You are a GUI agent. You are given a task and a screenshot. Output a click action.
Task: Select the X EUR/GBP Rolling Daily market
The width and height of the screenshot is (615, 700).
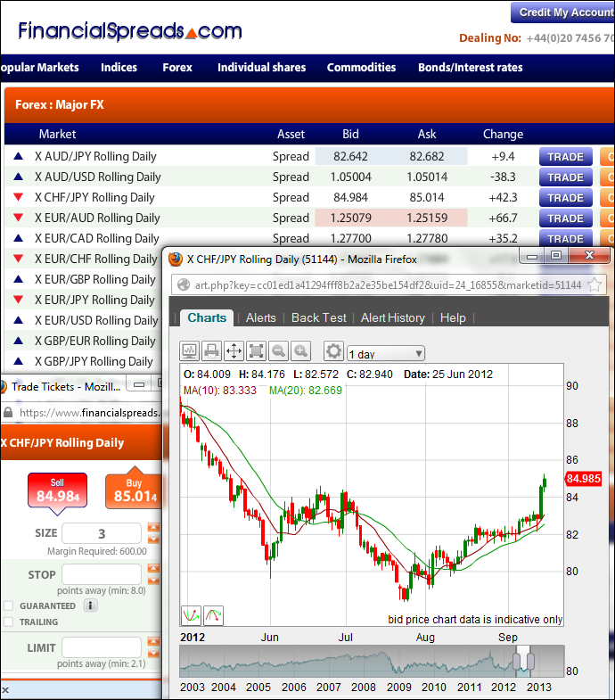pos(95,279)
